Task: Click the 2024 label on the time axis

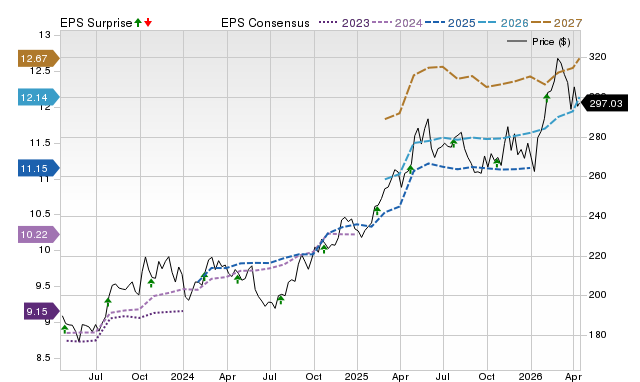Action: click(182, 376)
